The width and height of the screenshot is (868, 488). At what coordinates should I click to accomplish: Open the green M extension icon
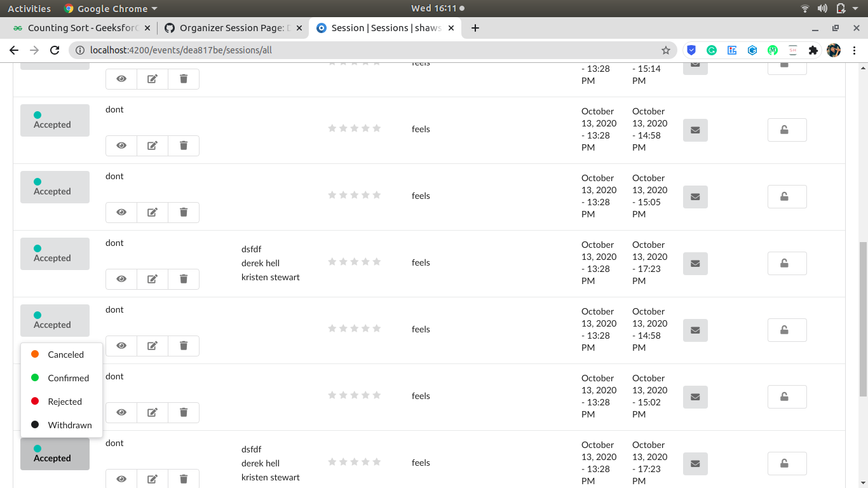[x=773, y=50]
